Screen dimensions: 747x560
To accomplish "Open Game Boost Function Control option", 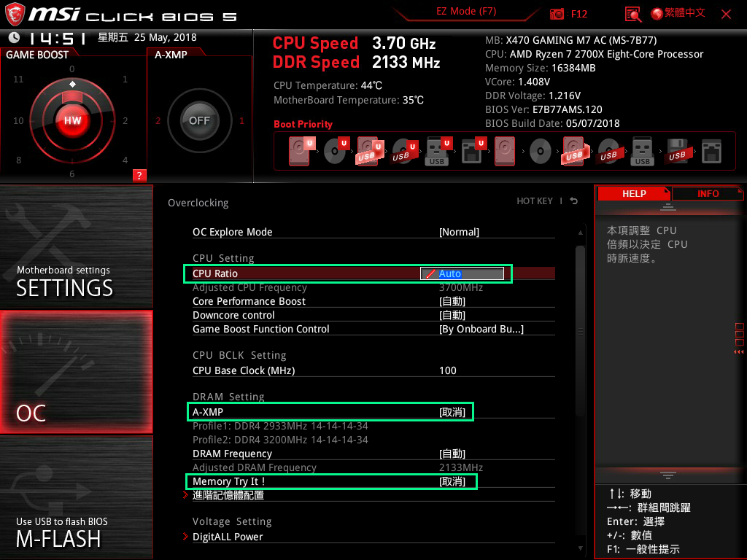I will click(373, 329).
